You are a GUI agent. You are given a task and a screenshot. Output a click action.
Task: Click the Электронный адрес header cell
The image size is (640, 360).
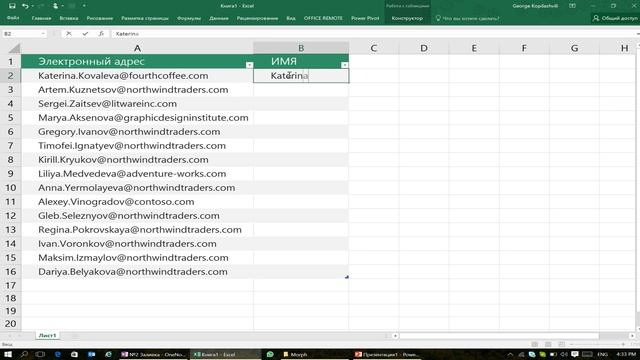(x=137, y=61)
